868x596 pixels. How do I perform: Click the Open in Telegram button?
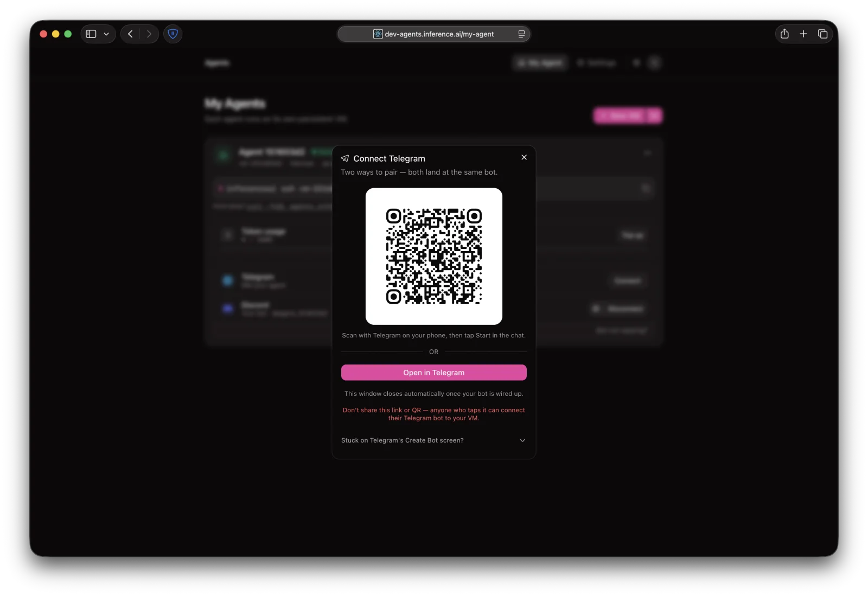pos(434,373)
